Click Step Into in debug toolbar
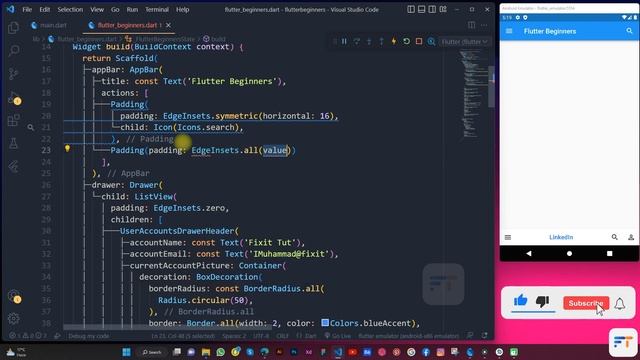This screenshot has width=640, height=360. click(369, 42)
